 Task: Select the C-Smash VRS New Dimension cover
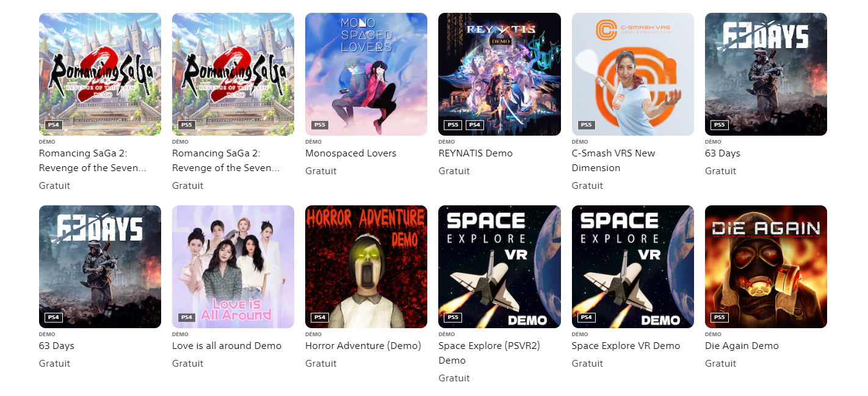click(633, 74)
